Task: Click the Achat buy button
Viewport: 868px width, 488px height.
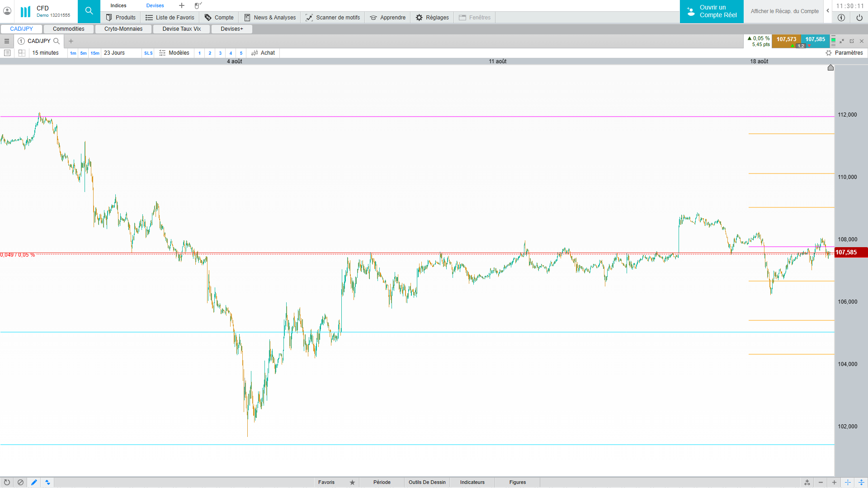Action: tap(263, 53)
